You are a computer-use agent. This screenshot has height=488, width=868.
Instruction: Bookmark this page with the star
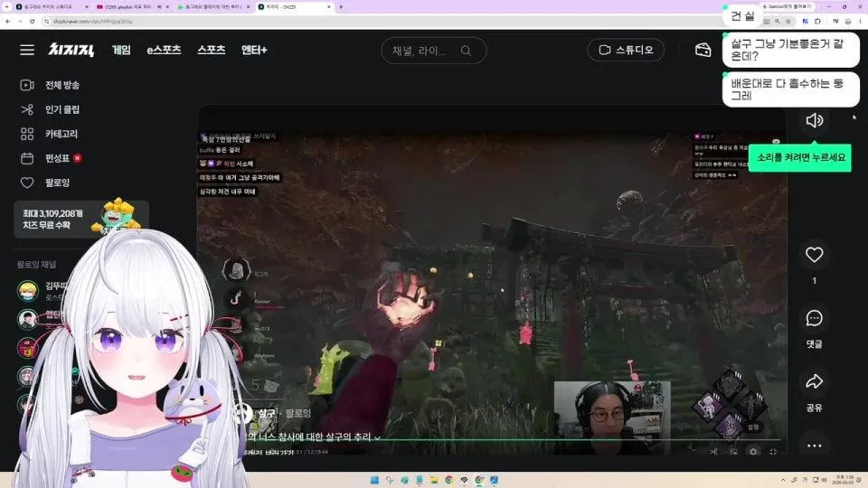(x=788, y=21)
